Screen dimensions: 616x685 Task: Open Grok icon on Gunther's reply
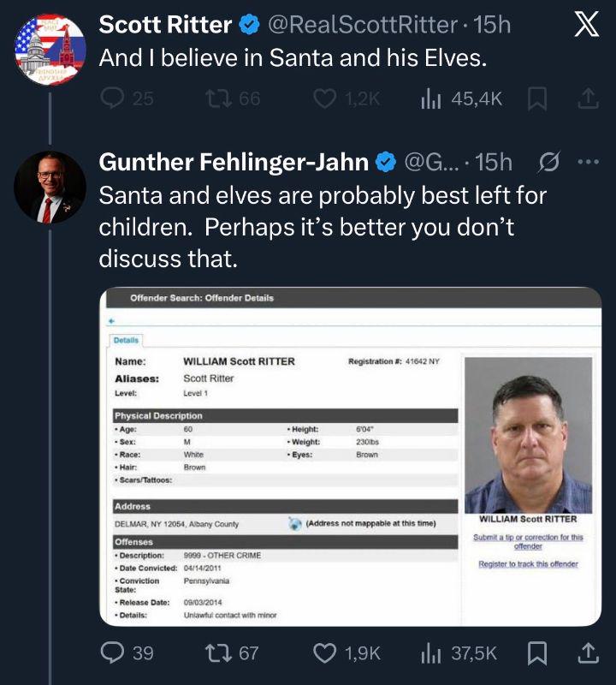point(548,162)
